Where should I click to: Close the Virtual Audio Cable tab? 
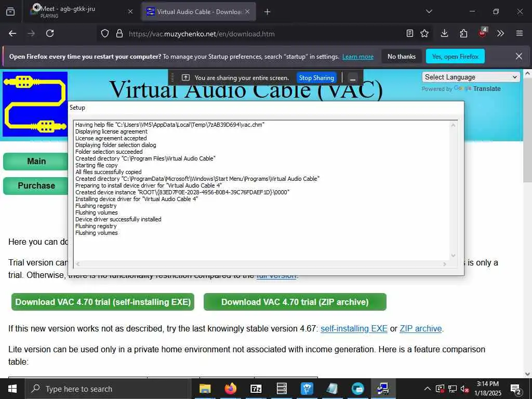pos(247,11)
